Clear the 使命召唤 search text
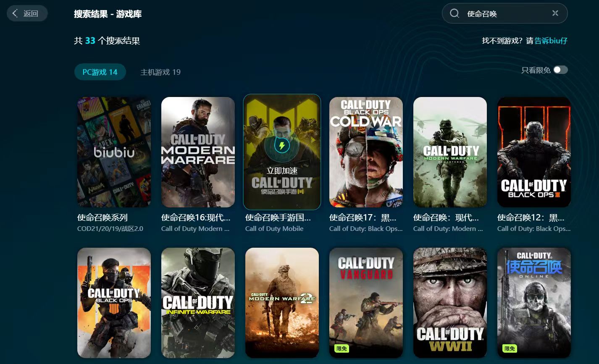Viewport: 599px width, 364px height. coord(555,13)
